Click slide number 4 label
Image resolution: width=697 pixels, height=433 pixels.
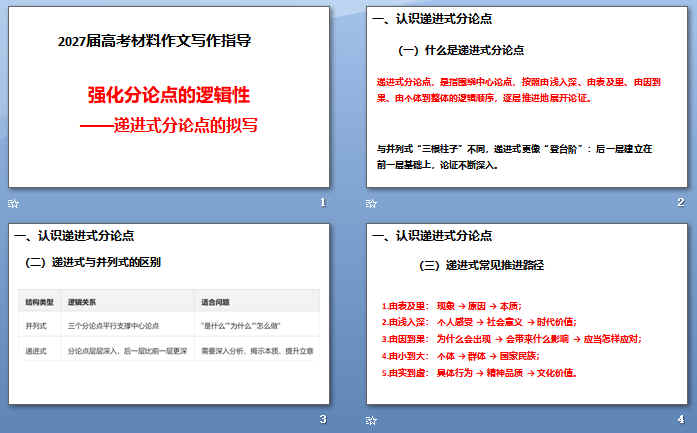[x=681, y=419]
